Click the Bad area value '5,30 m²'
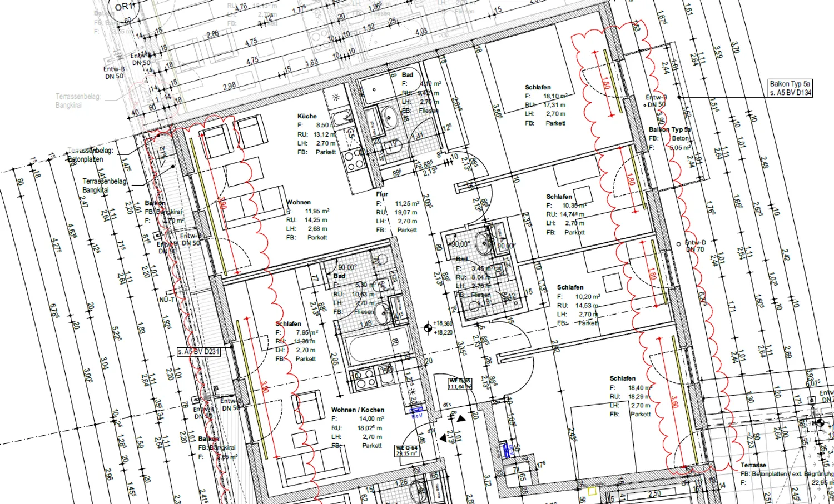This screenshot has height=504, width=834. coord(365,285)
